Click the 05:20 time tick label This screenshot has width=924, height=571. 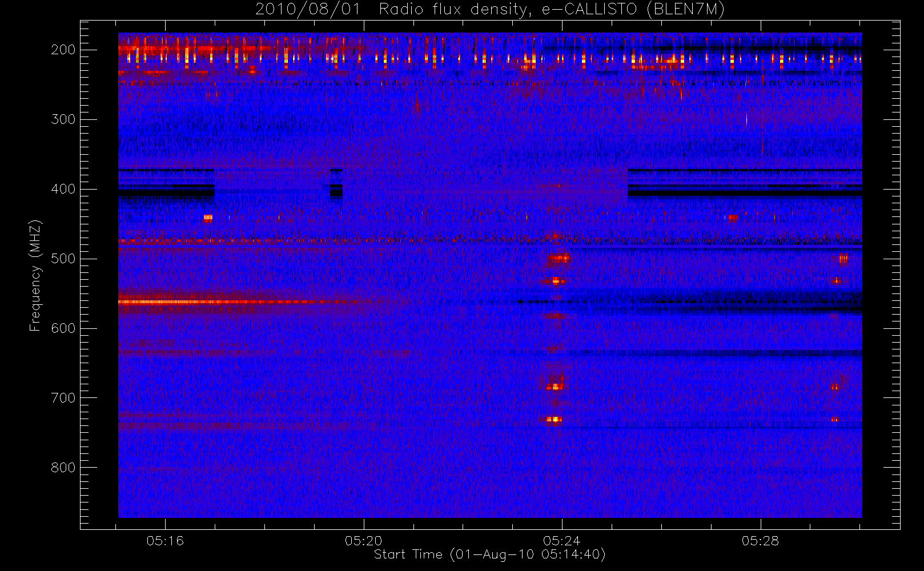[364, 541]
